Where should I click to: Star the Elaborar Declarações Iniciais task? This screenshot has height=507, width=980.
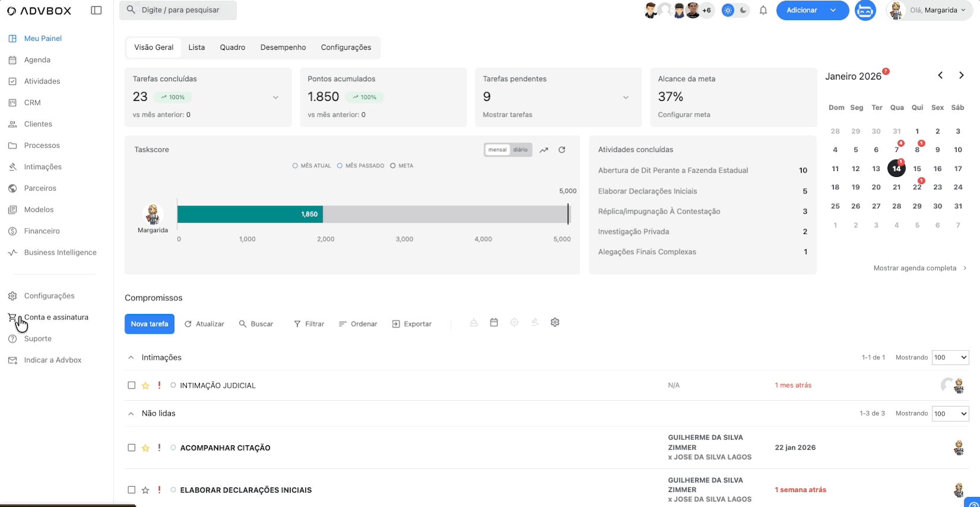point(145,490)
